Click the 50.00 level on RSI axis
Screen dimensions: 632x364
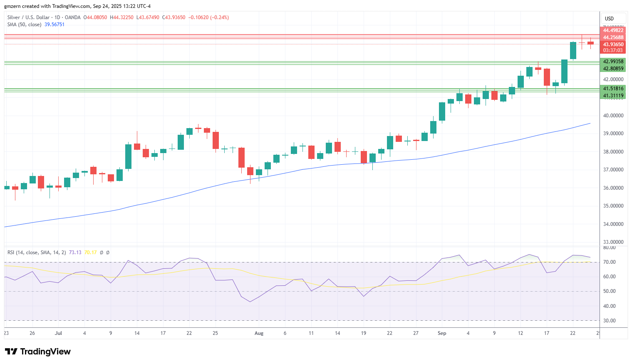[x=610, y=291]
